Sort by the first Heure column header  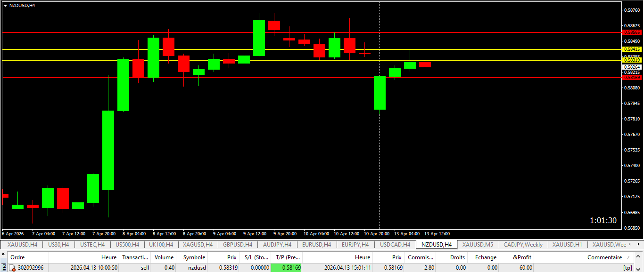click(84, 257)
